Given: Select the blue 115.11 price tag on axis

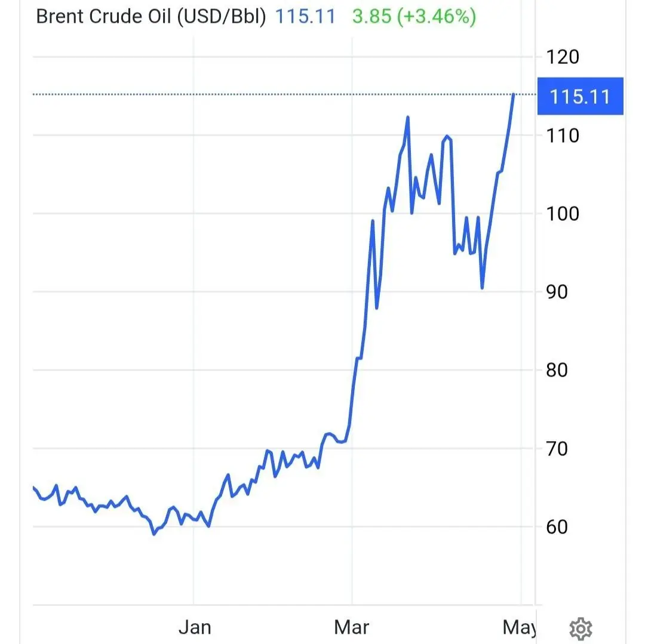Looking at the screenshot, I should [580, 96].
